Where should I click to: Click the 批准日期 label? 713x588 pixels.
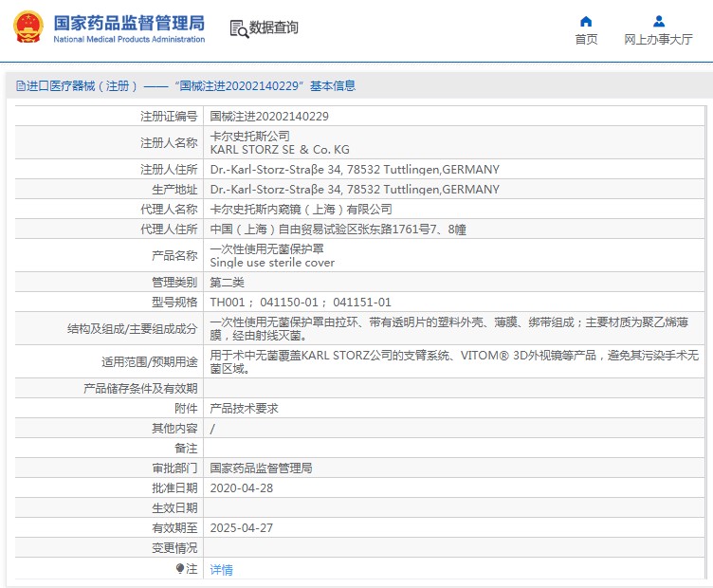174,488
